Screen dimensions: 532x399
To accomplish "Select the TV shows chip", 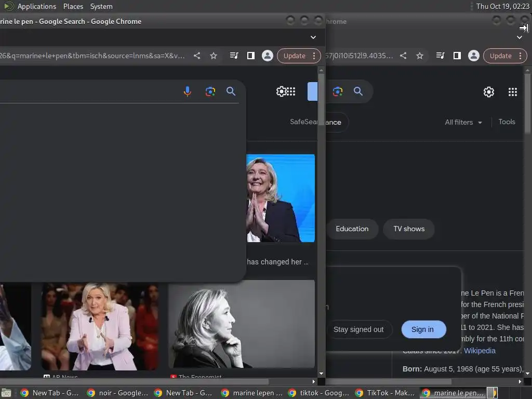I will [x=409, y=229].
